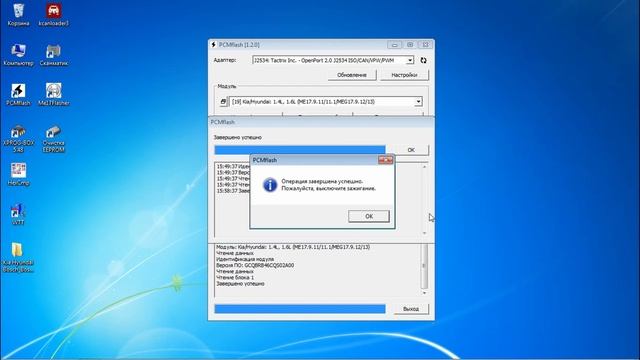The image size is (640, 360).
Task: Select the PCMflash desktop shortcut
Action: (18, 95)
